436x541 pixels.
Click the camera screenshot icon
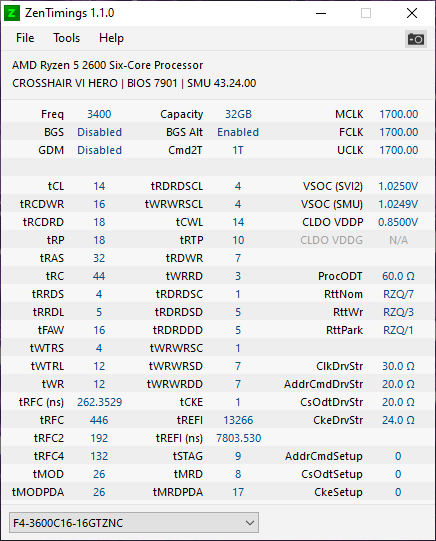[416, 39]
